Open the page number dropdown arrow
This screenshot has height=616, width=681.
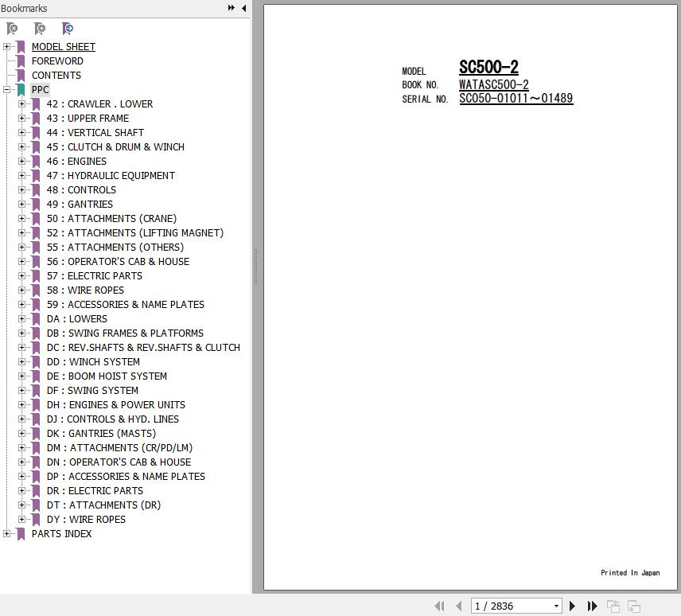[556, 606]
